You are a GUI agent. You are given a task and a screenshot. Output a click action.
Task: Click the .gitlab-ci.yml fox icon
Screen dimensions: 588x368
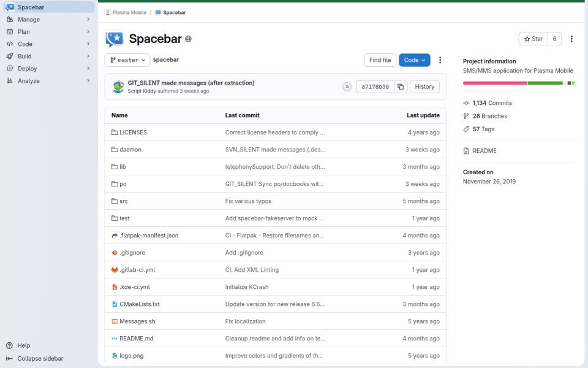coord(115,270)
